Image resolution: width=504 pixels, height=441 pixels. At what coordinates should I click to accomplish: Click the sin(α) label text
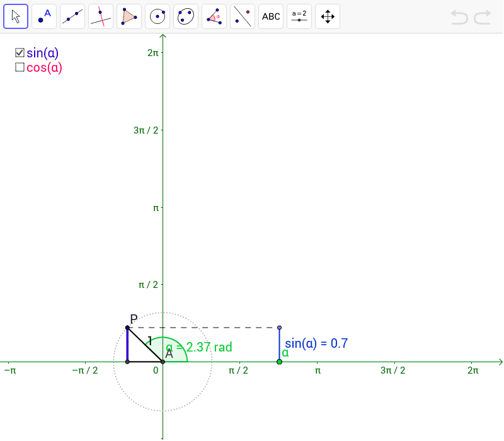[x=42, y=53]
